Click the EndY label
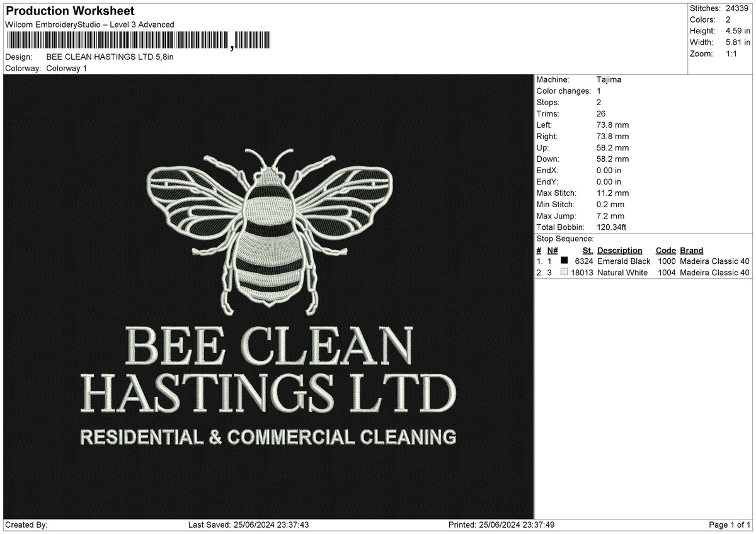This screenshot has width=756, height=534. 547,181
